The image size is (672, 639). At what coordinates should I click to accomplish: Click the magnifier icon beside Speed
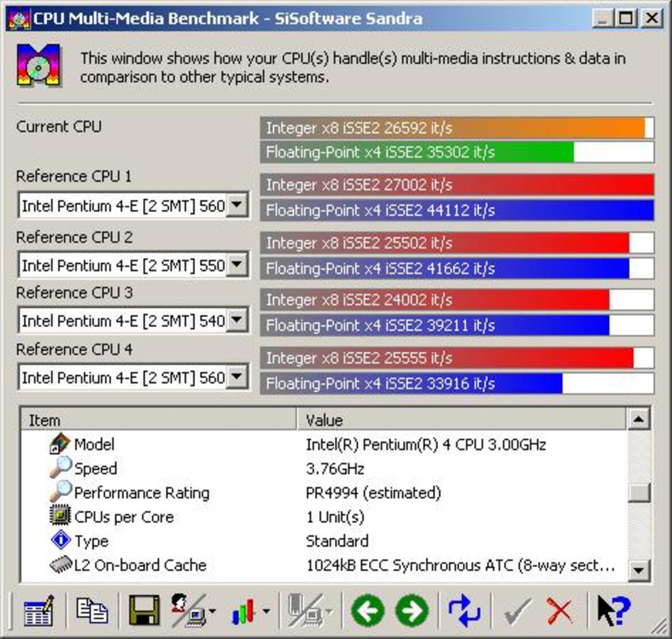60,467
